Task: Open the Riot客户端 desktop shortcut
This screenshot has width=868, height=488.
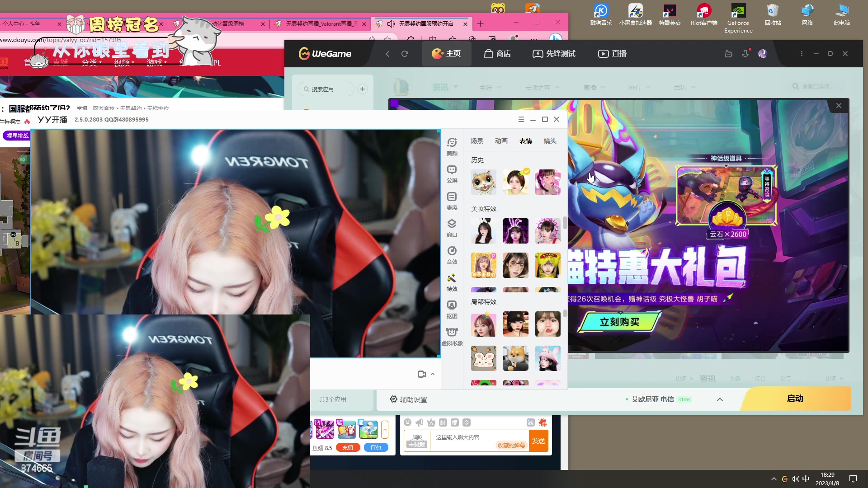Action: (704, 15)
